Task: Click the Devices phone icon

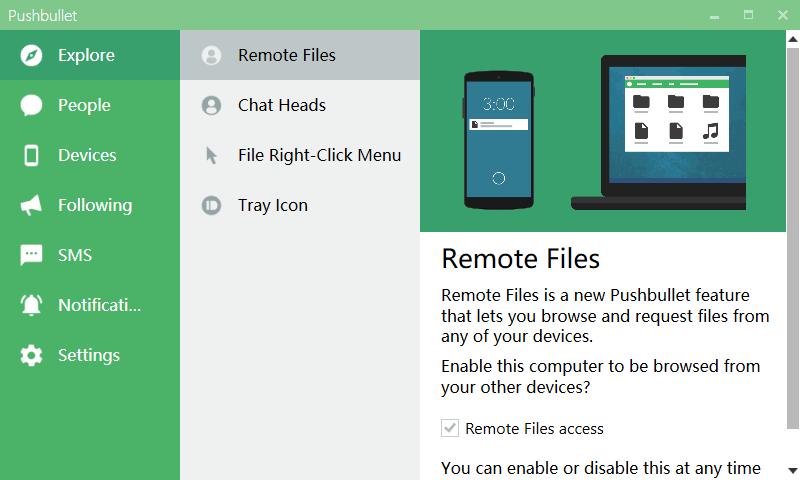Action: (x=32, y=155)
